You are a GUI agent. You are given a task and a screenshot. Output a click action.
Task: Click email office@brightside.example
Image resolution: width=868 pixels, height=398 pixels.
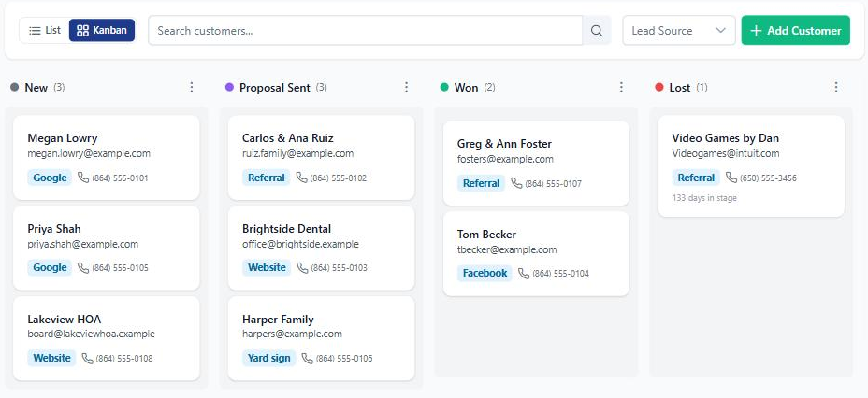point(300,244)
